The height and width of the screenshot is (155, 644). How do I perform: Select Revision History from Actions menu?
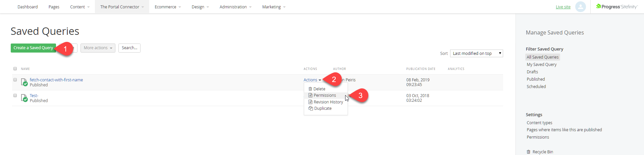click(x=328, y=102)
